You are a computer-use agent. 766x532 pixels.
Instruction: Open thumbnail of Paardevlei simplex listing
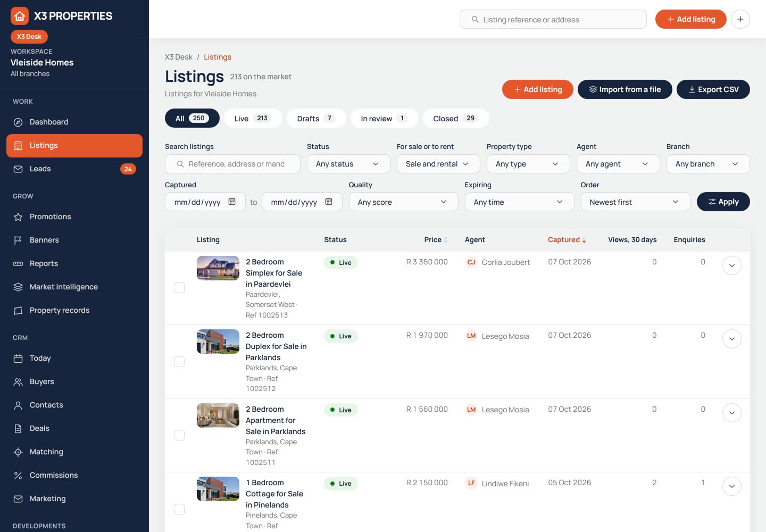click(218, 268)
